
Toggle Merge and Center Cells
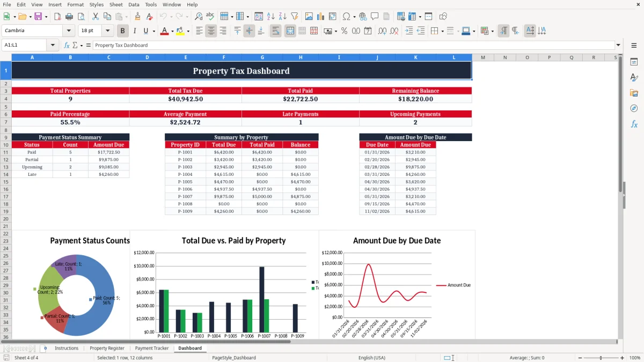(290, 31)
